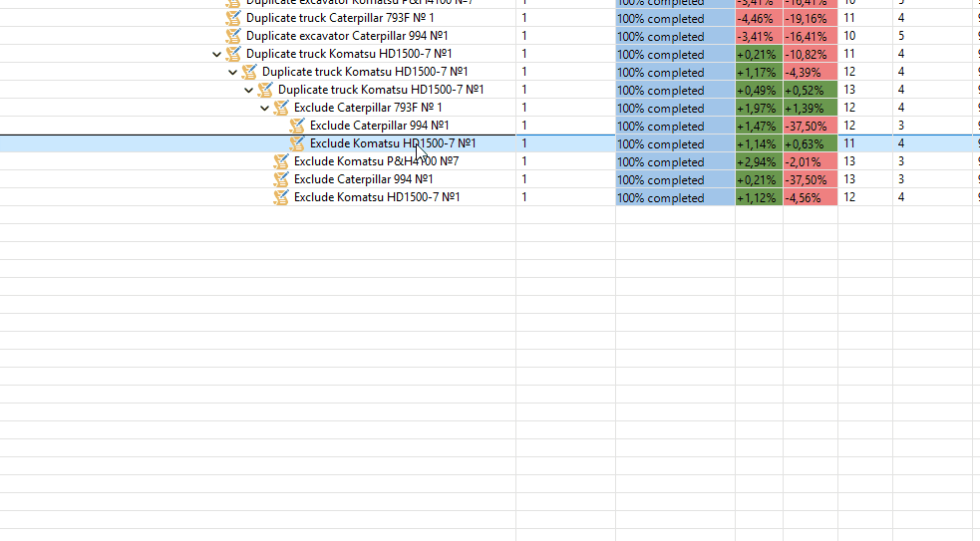This screenshot has height=541, width=980.
Task: Click the Duplicate truck Komatsu icon in the +0,49% row
Action: tap(265, 90)
